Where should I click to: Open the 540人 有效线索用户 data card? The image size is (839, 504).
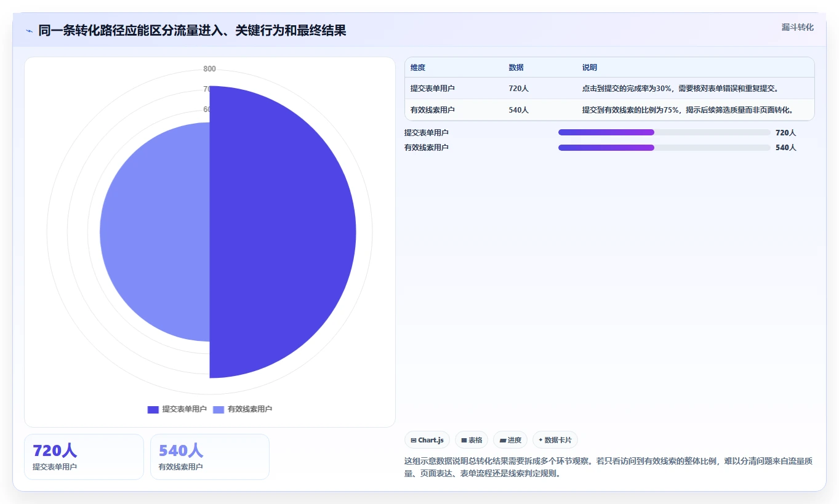[210, 457]
